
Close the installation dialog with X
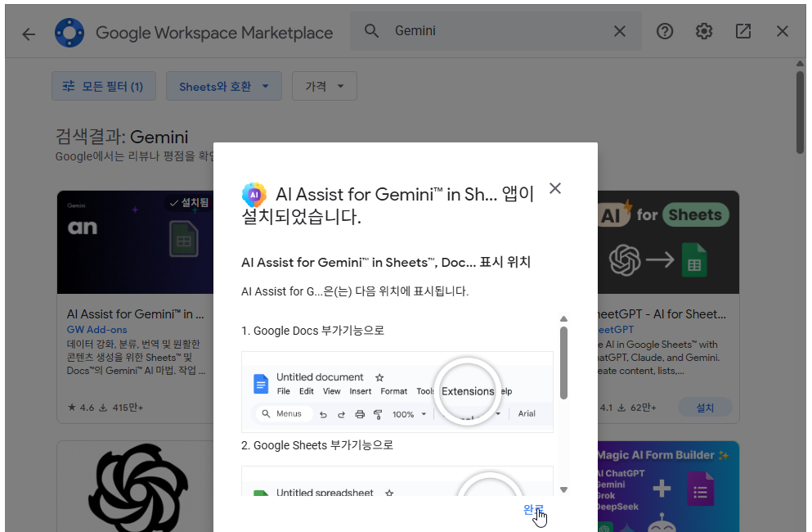tap(555, 188)
